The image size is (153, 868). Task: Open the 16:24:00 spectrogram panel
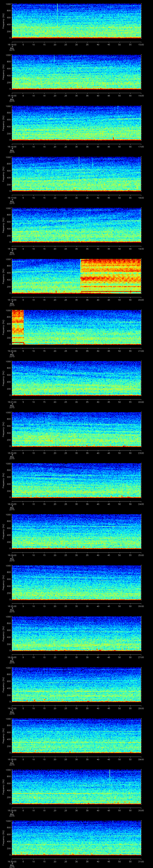[77, 531]
